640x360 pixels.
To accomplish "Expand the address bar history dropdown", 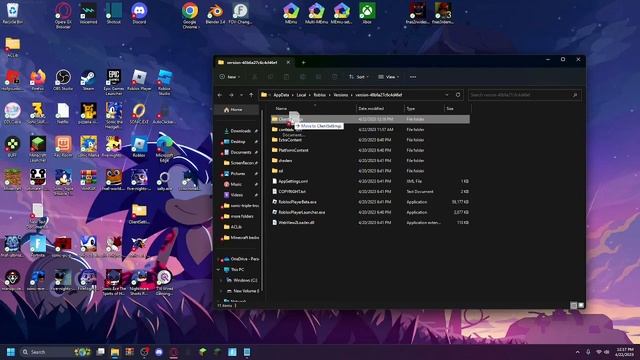I will pyautogui.click(x=447, y=95).
